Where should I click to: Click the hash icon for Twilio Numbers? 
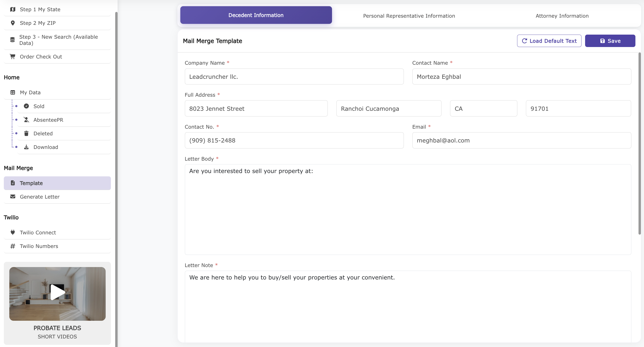[12, 246]
